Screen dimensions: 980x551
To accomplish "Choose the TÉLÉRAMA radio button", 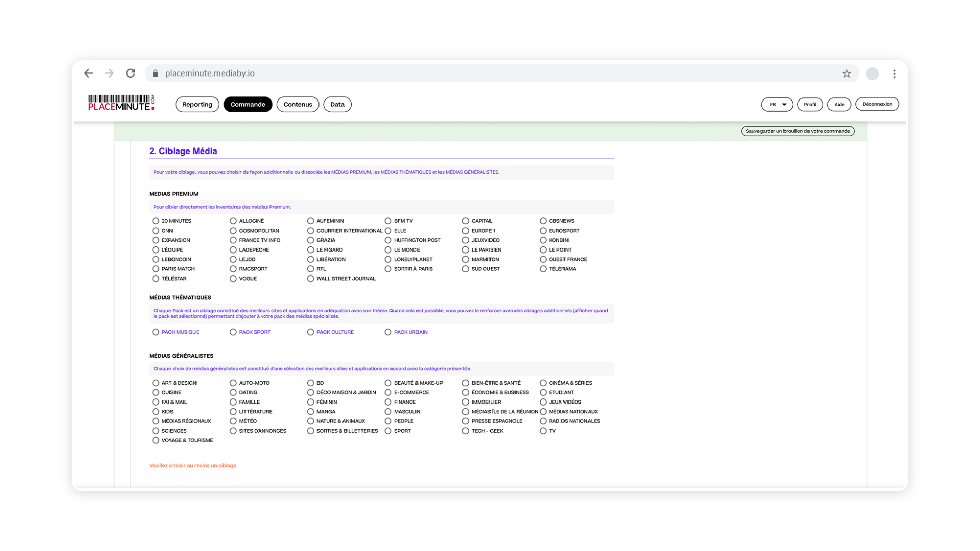I will tap(543, 269).
